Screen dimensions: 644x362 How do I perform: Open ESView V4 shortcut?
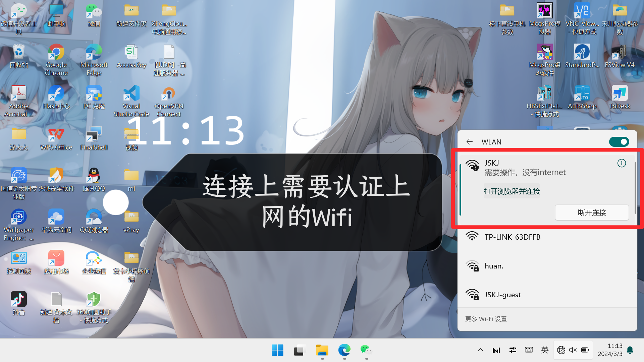click(x=620, y=56)
